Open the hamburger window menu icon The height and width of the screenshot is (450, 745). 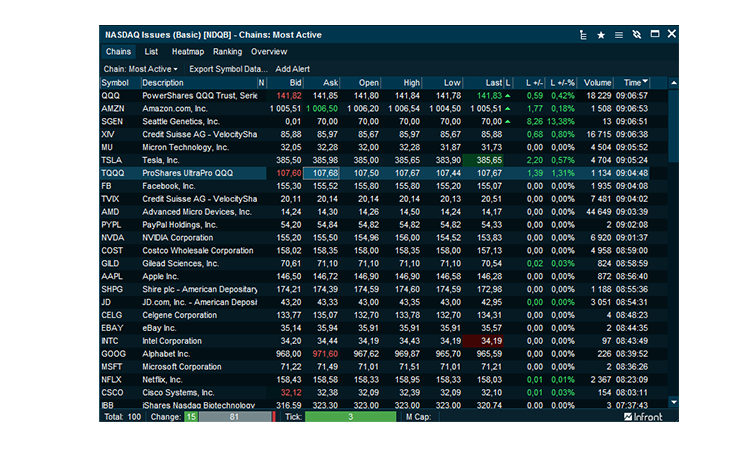pos(619,35)
